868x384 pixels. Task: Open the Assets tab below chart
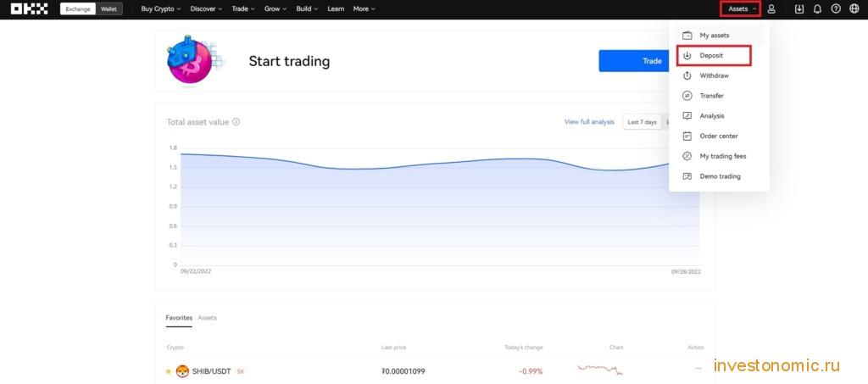point(208,318)
